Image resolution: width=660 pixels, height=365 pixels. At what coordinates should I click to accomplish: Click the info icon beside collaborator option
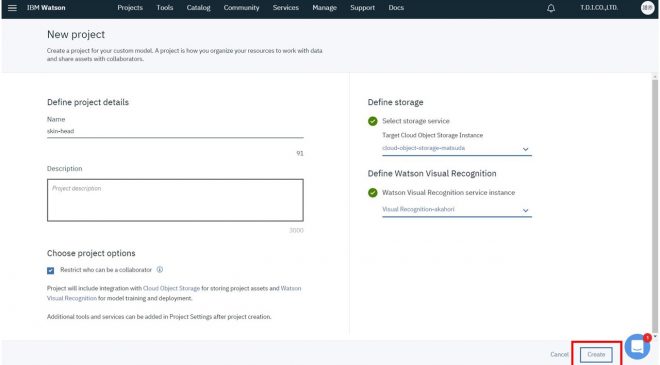coord(160,269)
